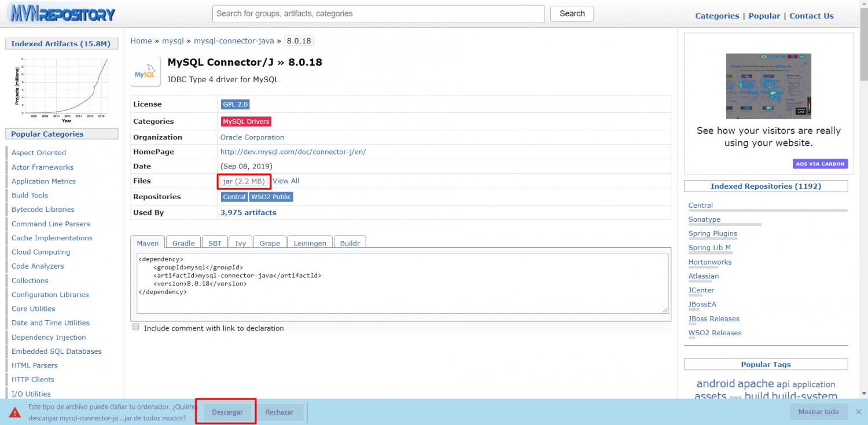Screen dimensions: 868x425
Task: Open the Carbon ad thumbnail image
Action: pyautogui.click(x=768, y=86)
